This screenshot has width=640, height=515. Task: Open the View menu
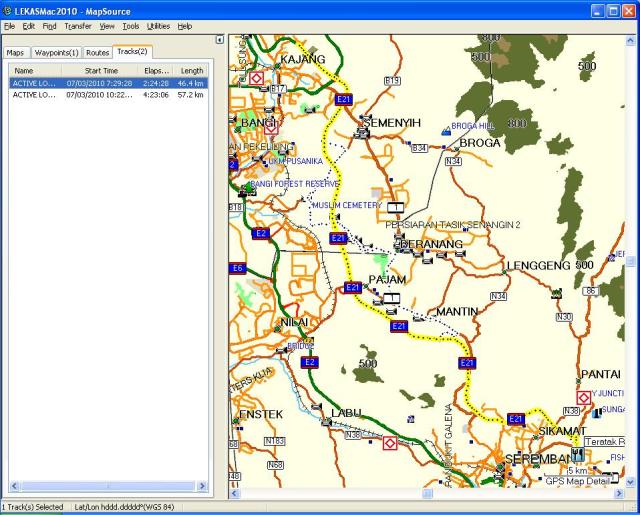pos(107,26)
